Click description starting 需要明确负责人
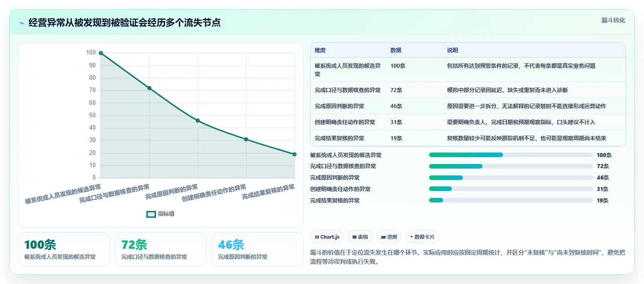Image resolution: width=644 pixels, height=284 pixels. pyautogui.click(x=521, y=122)
